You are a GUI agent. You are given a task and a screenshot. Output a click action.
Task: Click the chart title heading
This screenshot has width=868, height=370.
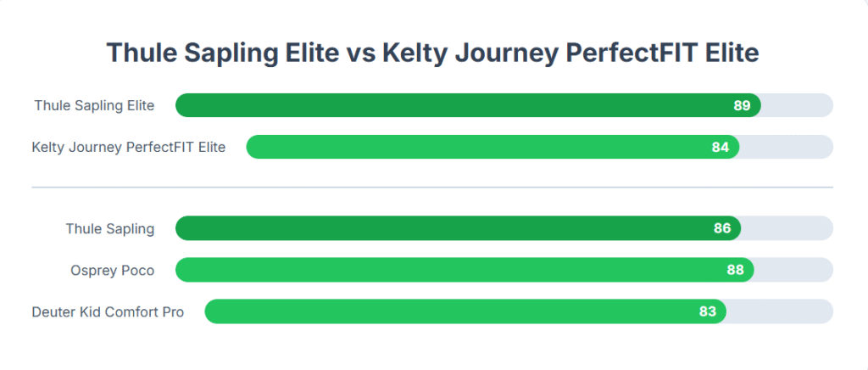coord(432,53)
